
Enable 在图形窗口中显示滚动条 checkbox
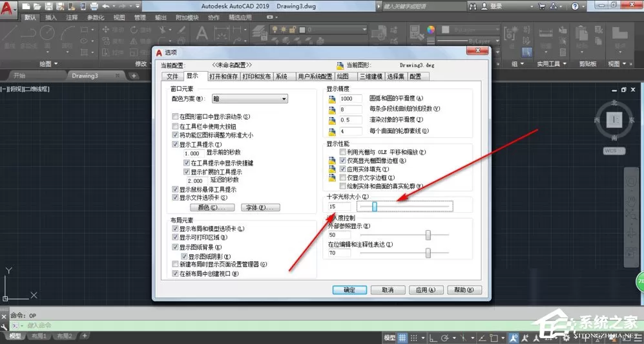(176, 117)
